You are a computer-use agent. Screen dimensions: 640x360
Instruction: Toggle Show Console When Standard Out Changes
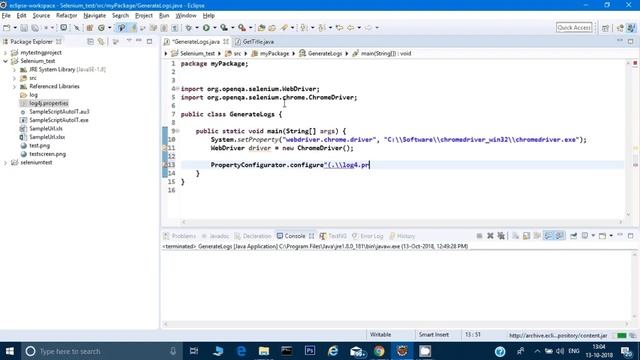click(548, 236)
